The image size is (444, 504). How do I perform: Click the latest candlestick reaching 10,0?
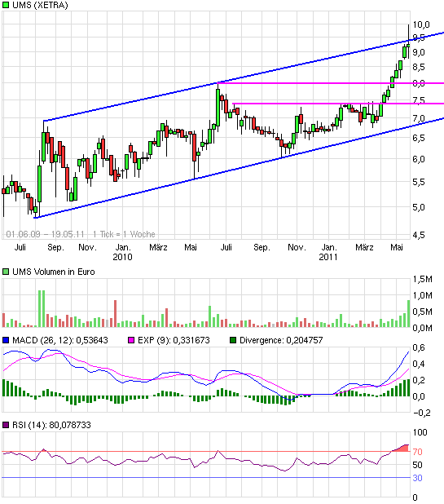tap(408, 40)
